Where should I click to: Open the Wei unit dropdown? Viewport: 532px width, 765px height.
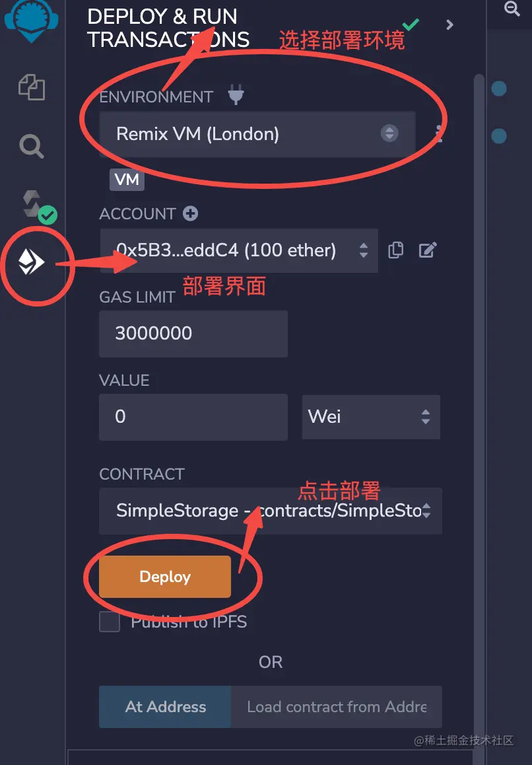coord(371,417)
